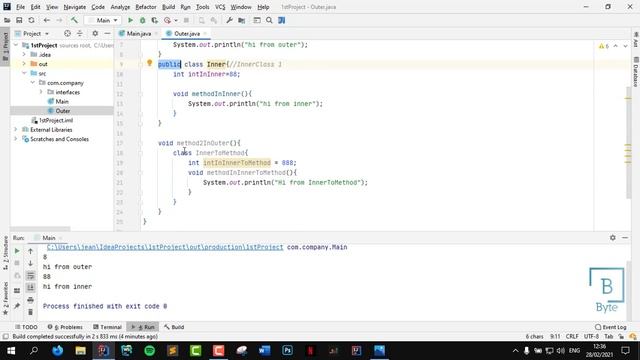
Task: Click the console output path link
Action: 165,247
